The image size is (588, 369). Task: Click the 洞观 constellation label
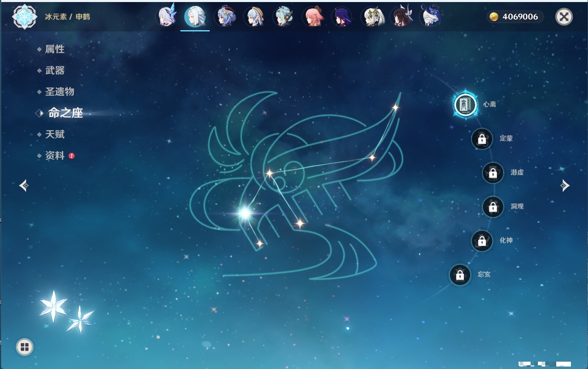517,206
